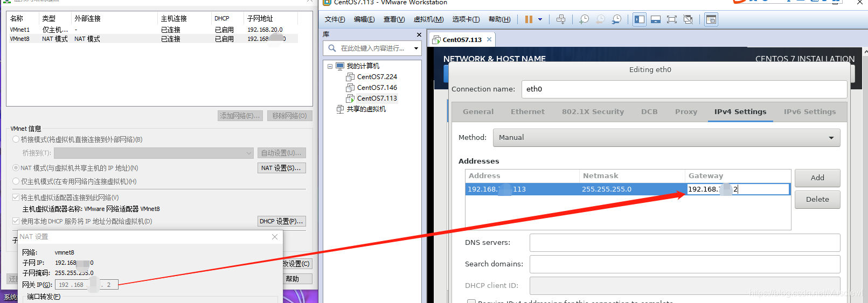Expand the library search filter dropdown
Viewport: 868px width, 303px height.
[416, 48]
